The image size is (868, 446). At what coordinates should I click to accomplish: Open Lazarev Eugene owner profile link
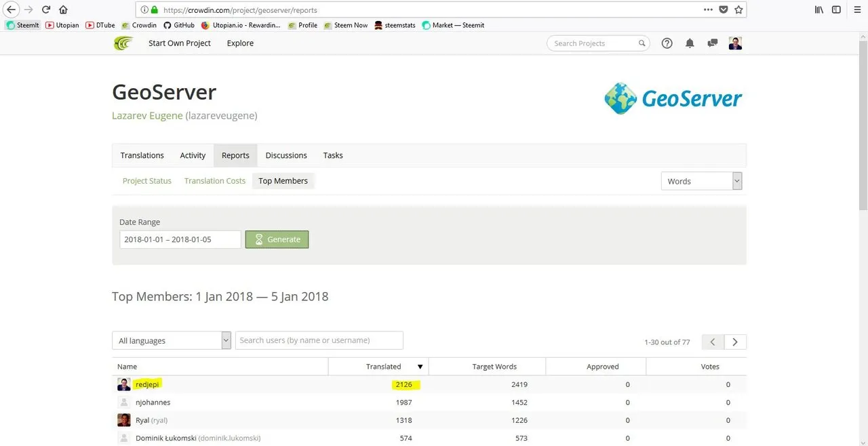point(147,116)
